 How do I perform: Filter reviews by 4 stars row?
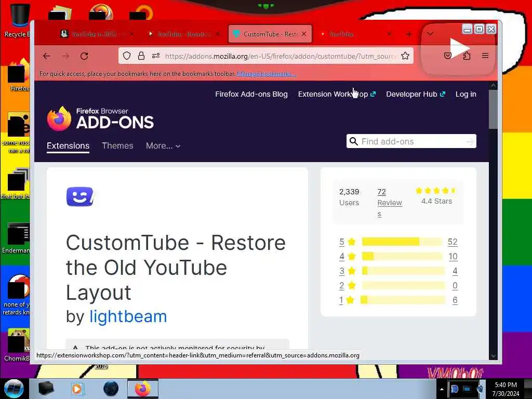398,257
